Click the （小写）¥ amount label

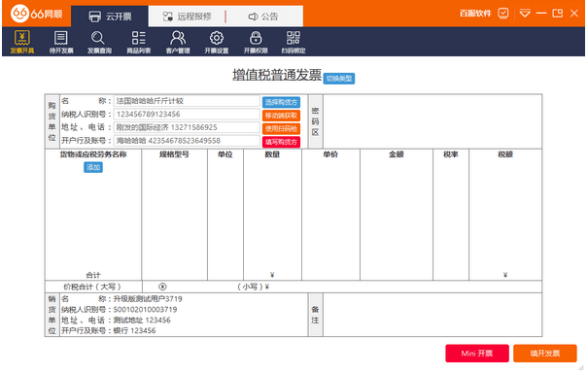pyautogui.click(x=253, y=287)
